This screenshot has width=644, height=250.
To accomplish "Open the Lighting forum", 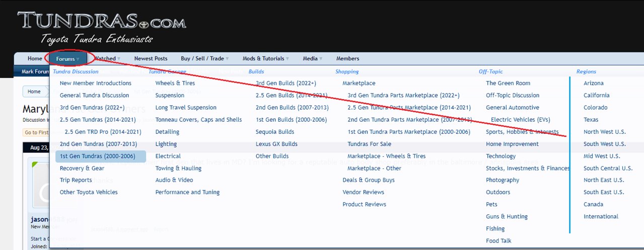I will [x=166, y=144].
